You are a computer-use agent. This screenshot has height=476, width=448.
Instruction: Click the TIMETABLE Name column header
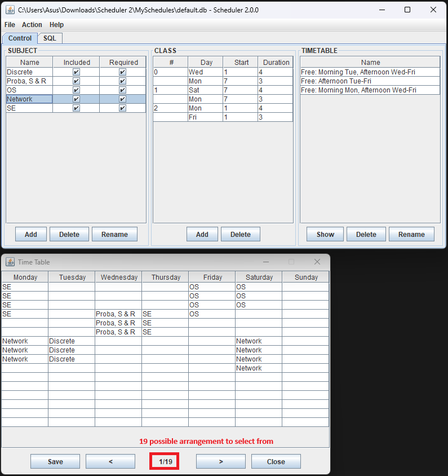pos(370,62)
